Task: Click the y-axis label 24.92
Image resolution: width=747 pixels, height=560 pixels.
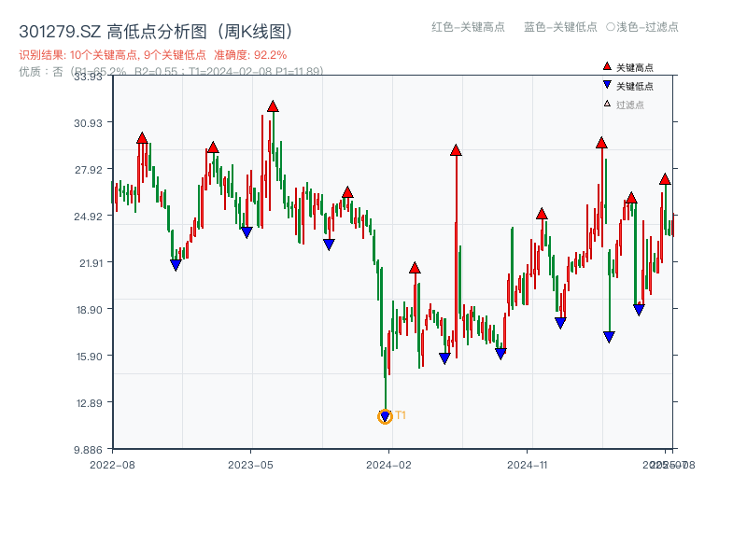Action: (x=88, y=217)
